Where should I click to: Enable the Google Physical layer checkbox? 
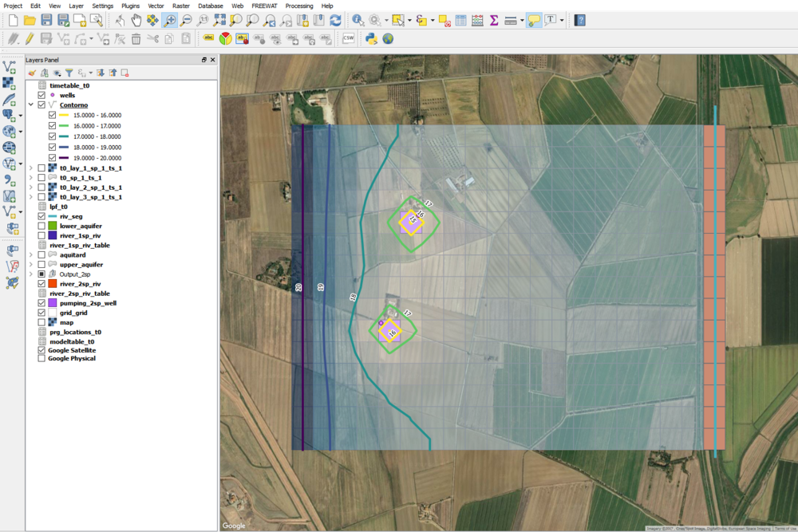42,359
